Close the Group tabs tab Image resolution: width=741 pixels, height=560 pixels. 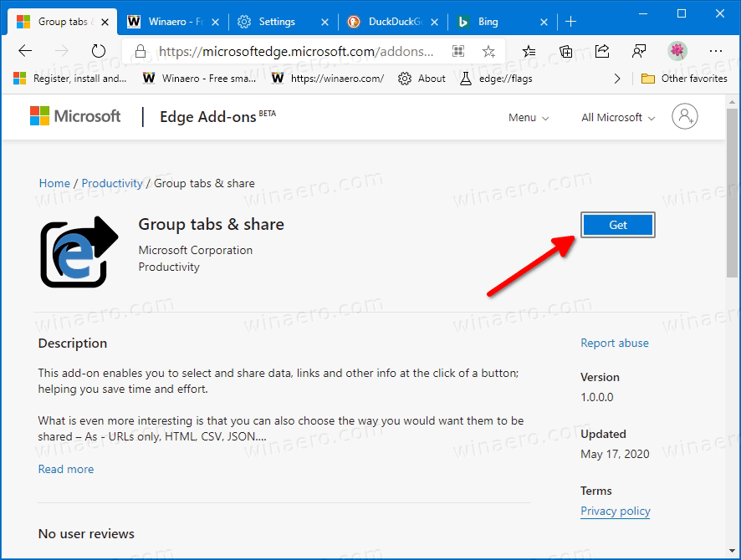coord(105,22)
